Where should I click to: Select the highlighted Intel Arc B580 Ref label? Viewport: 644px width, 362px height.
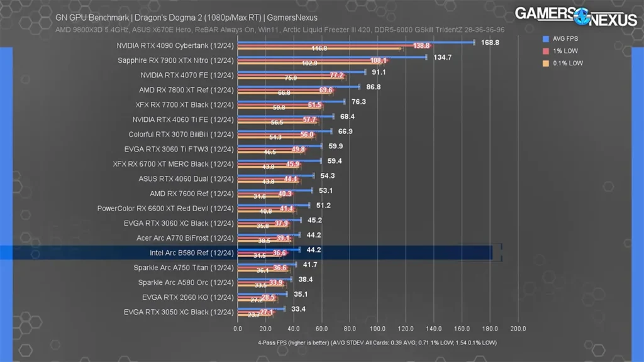coord(192,253)
